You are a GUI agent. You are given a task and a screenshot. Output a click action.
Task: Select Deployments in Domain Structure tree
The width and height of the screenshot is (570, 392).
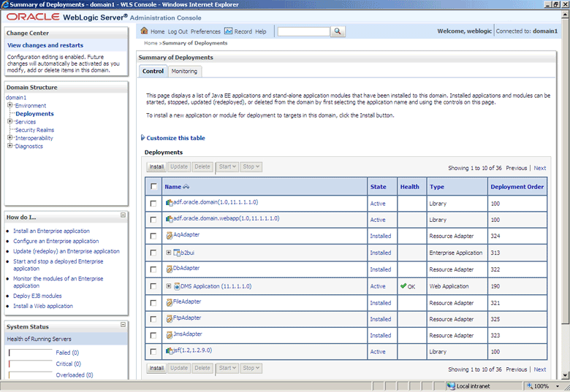pos(34,114)
